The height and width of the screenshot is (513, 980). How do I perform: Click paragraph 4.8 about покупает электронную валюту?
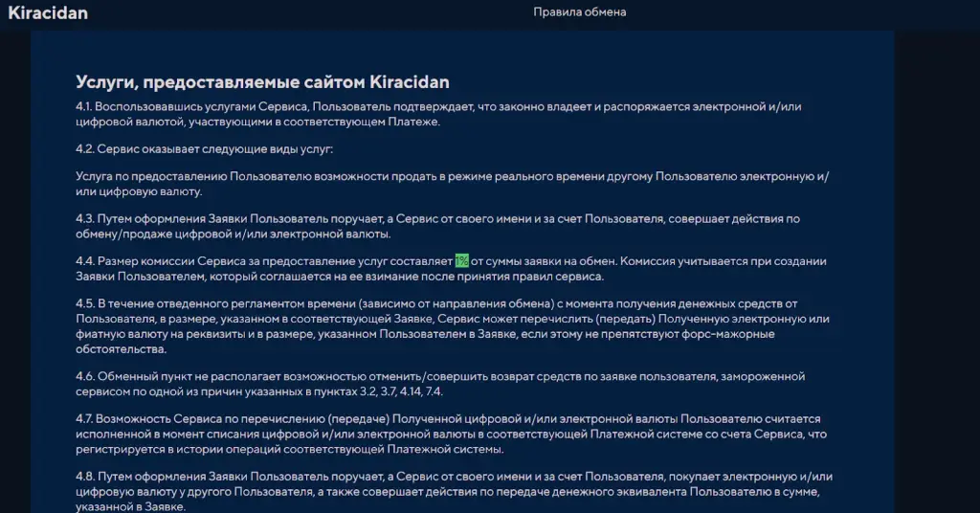click(454, 492)
